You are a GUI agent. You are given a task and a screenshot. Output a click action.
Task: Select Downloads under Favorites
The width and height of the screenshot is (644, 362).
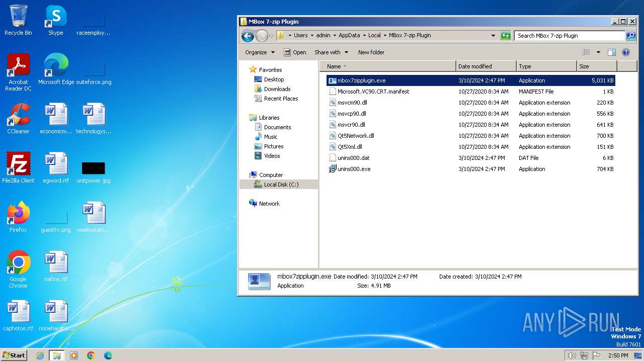pos(277,89)
